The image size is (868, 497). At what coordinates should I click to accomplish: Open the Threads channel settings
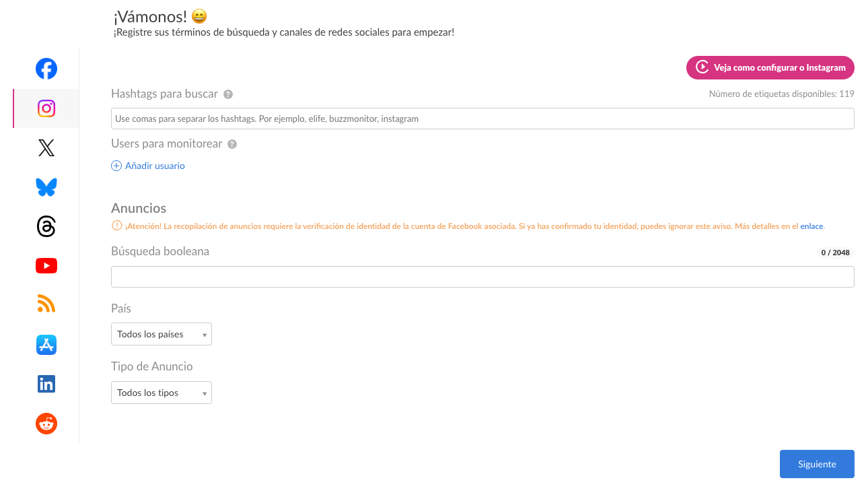pyautogui.click(x=46, y=227)
